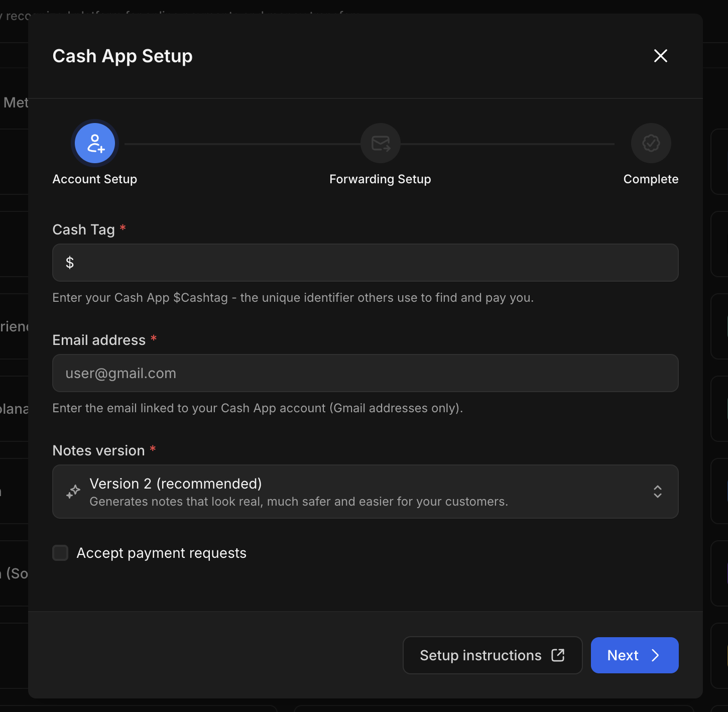
Task: Click the Complete checkmark badge icon
Action: point(651,143)
